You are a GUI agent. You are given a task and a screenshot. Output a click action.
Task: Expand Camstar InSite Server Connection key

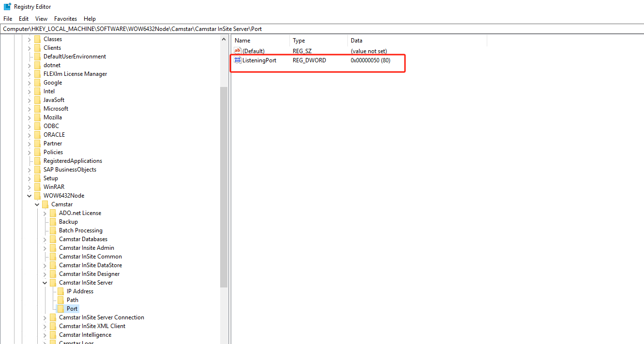pos(45,317)
